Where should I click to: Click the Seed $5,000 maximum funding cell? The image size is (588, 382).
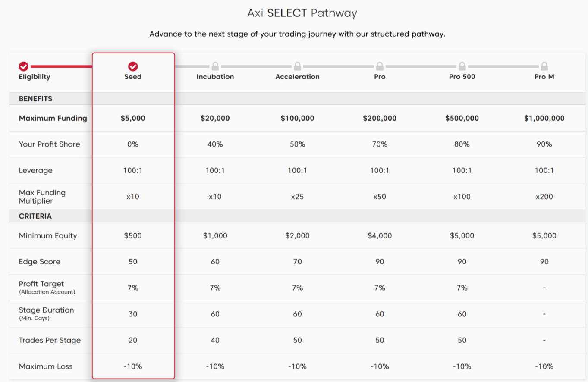click(133, 118)
